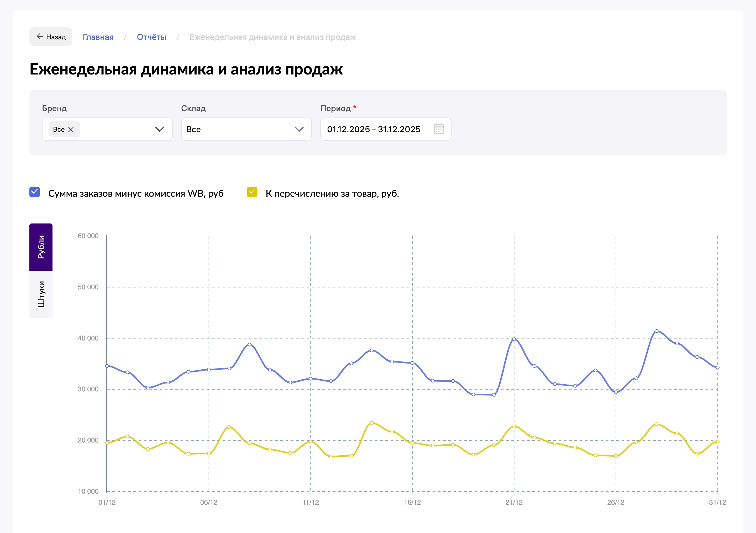The width and height of the screenshot is (756, 533).
Task: Uncheck the yellow К перечислению checkbox
Action: click(x=252, y=192)
